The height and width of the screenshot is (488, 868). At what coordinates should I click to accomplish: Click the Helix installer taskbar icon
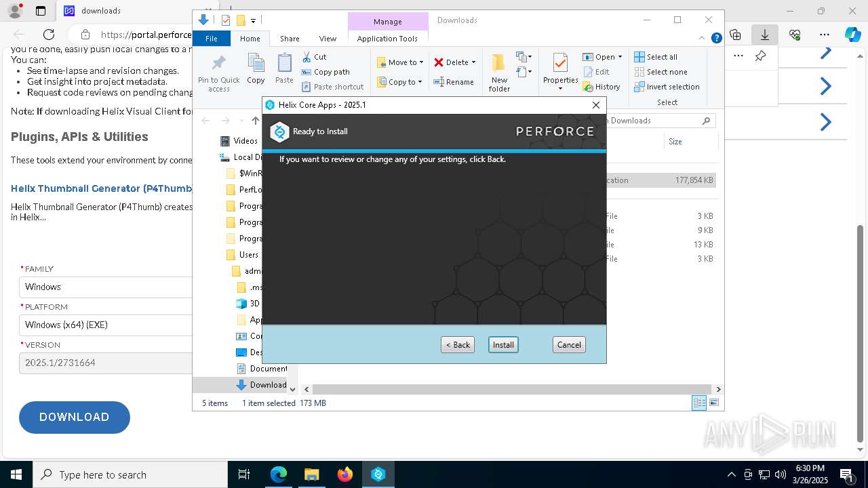[378, 474]
